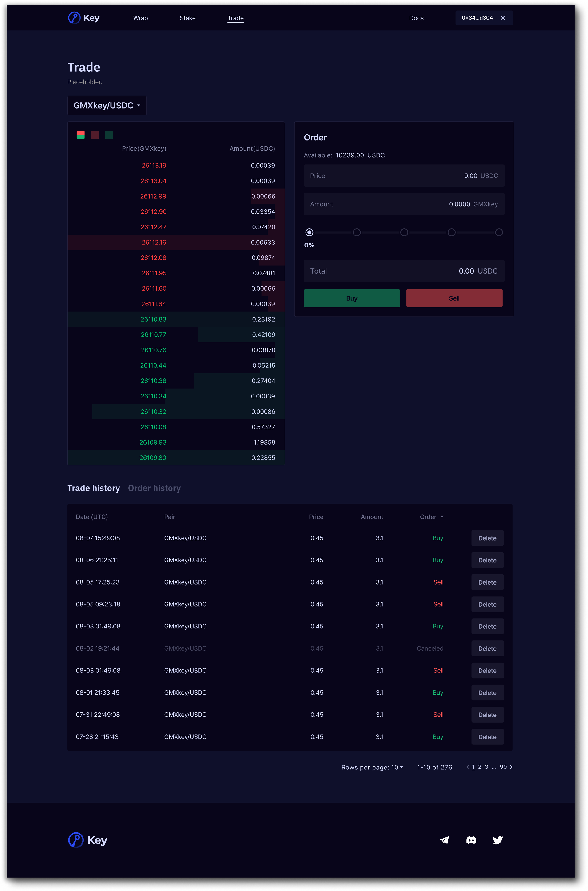Select the 100% last slider point

pos(499,232)
